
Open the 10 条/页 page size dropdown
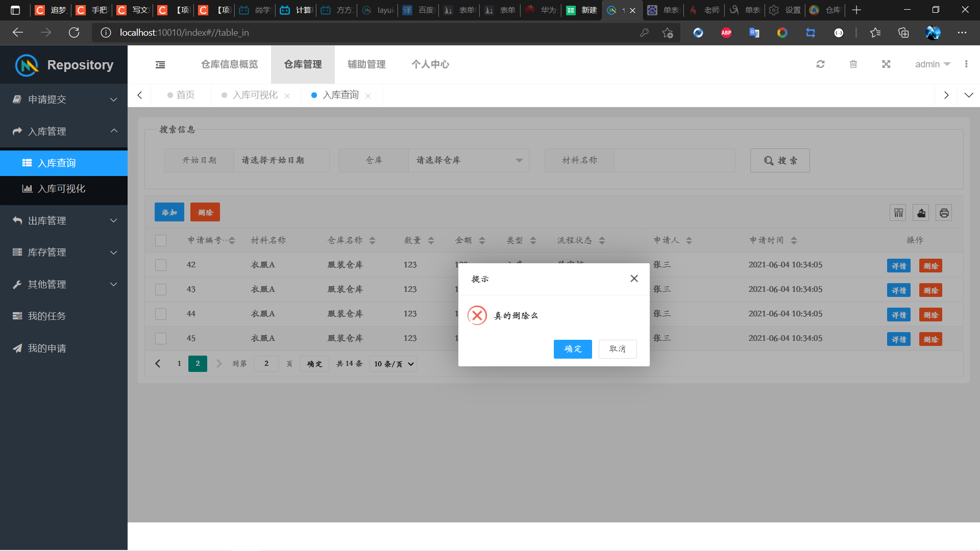(393, 364)
